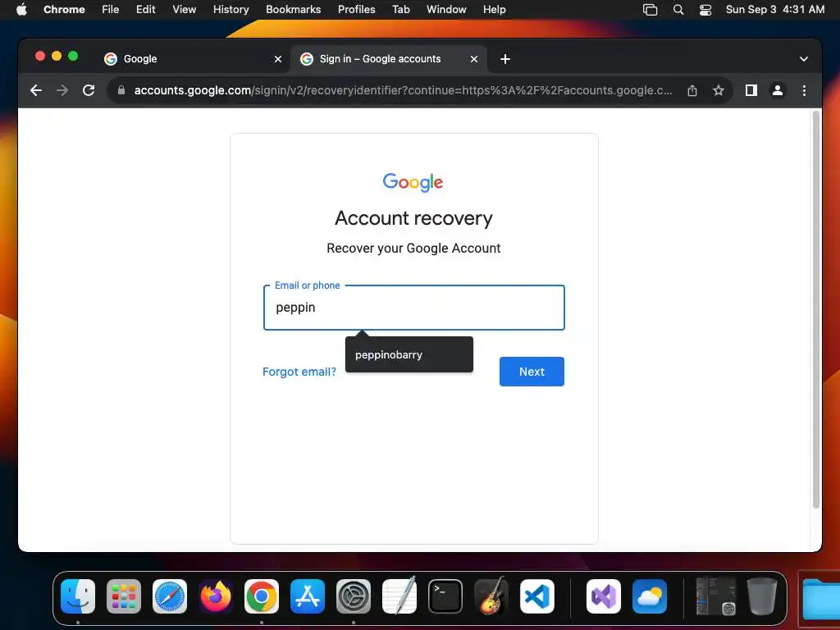Open the Apple menu
The height and width of the screenshot is (630, 840).
[x=21, y=10]
